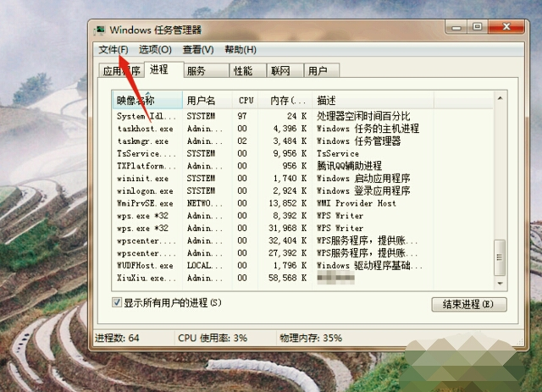Close the Task Manager window
Screen dimensions: 542x392
(x=506, y=27)
